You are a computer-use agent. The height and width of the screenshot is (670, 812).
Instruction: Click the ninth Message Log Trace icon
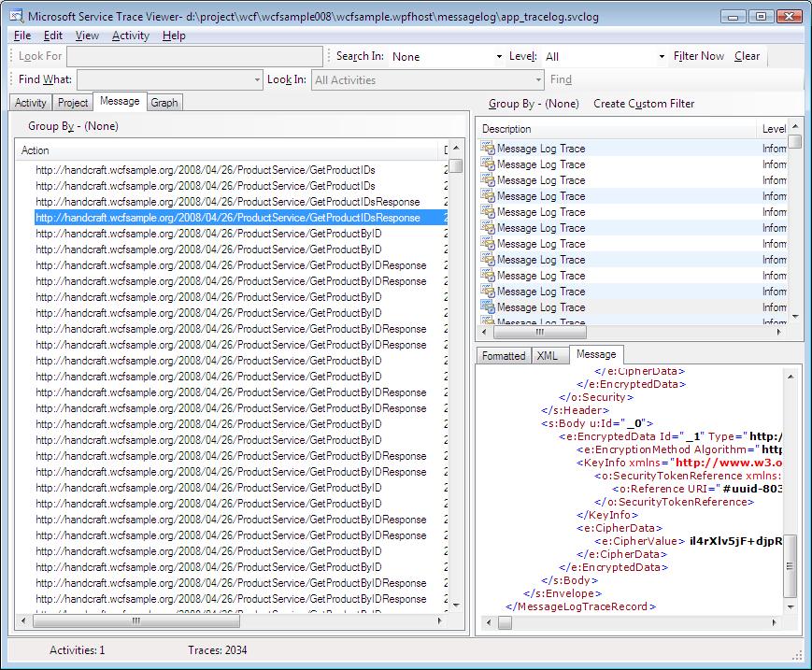(x=488, y=276)
